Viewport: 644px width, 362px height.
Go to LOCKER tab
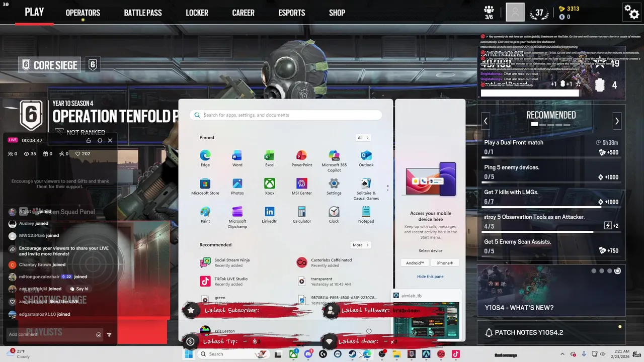(197, 13)
